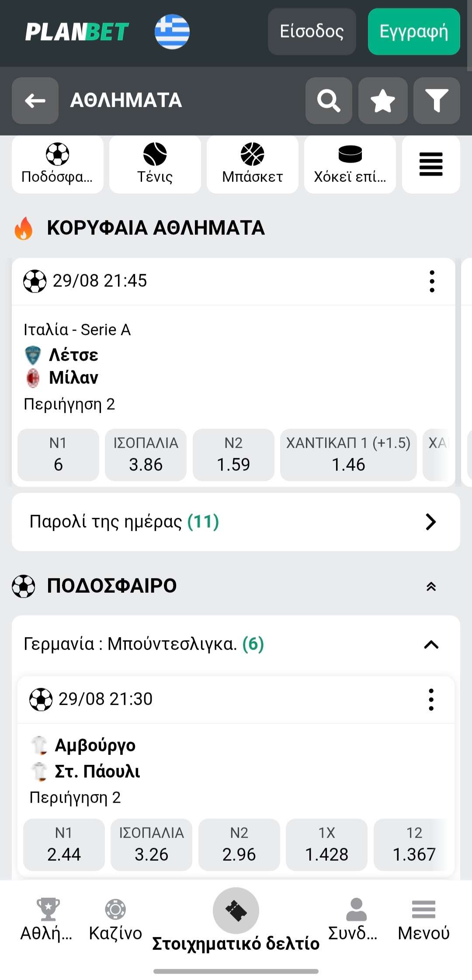The width and height of the screenshot is (472, 980).
Task: Select ΙΣΟΠΑΛΙΑ odds 3.26 for Hamburg match
Action: 151,844
